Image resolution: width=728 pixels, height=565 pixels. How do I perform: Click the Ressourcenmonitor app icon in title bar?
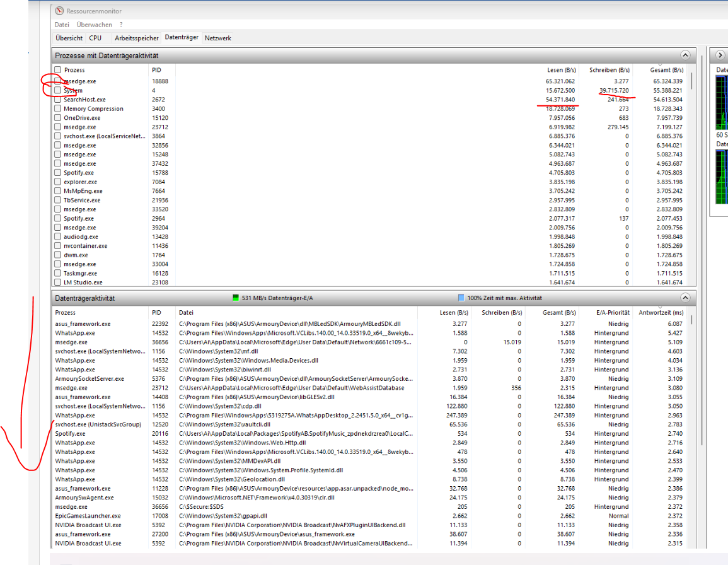[x=59, y=11]
